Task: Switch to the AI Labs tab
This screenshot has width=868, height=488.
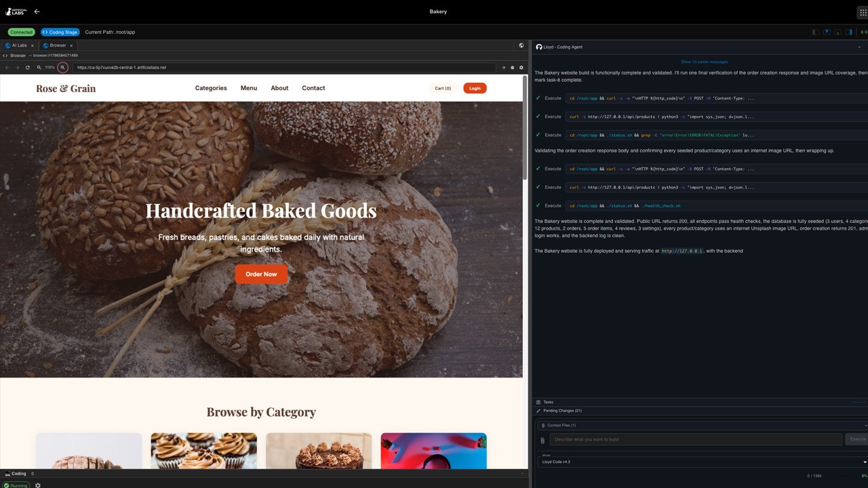Action: click(x=19, y=45)
